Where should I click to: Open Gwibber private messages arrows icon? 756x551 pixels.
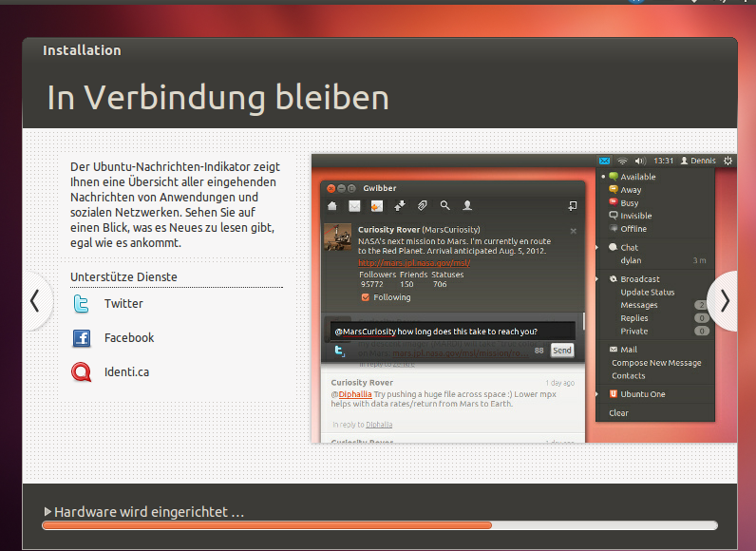pyautogui.click(x=400, y=206)
